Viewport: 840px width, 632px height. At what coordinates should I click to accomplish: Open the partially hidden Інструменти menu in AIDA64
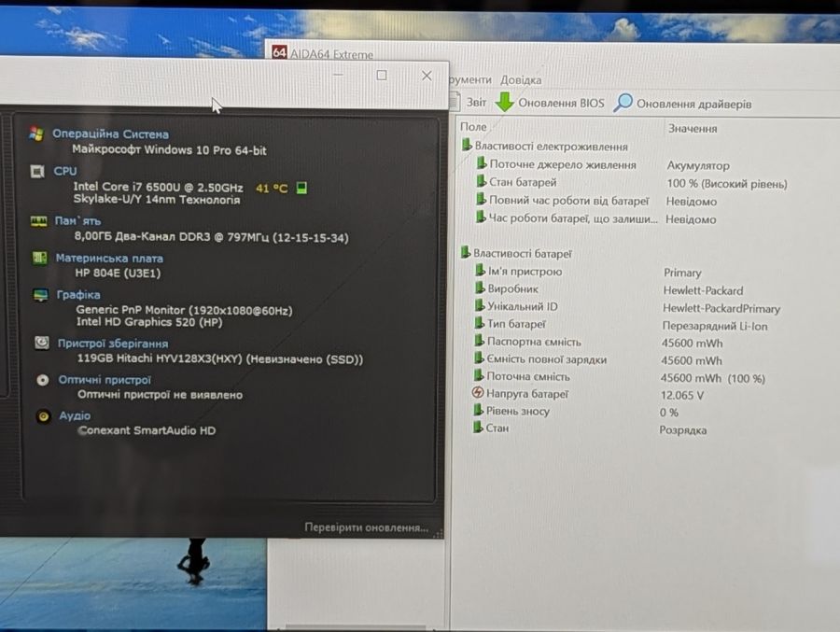click(x=469, y=80)
